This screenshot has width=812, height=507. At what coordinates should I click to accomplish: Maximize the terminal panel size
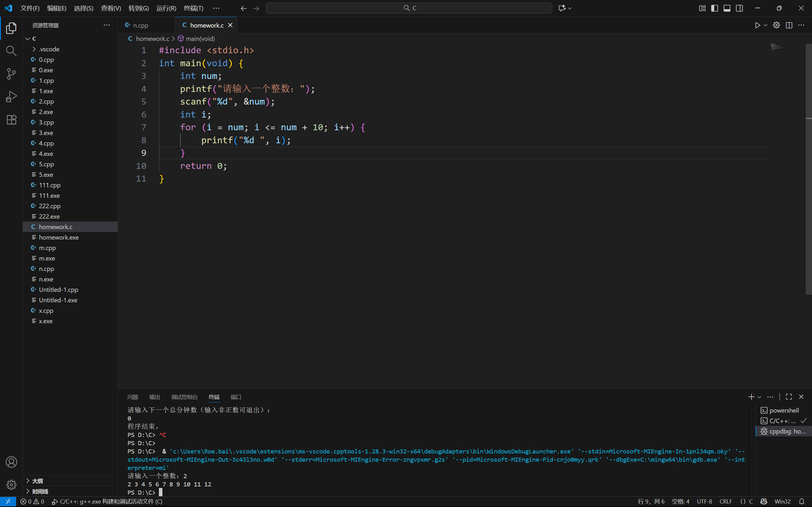[x=789, y=397]
